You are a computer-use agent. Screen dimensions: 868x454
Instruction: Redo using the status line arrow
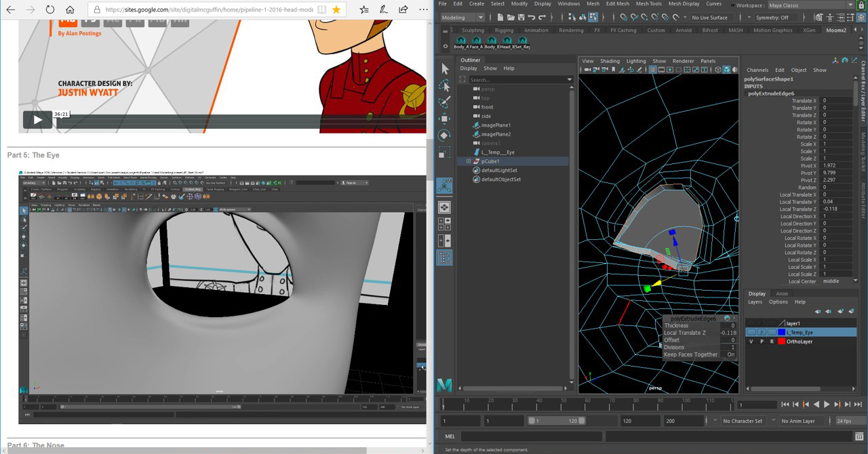pyautogui.click(x=543, y=17)
